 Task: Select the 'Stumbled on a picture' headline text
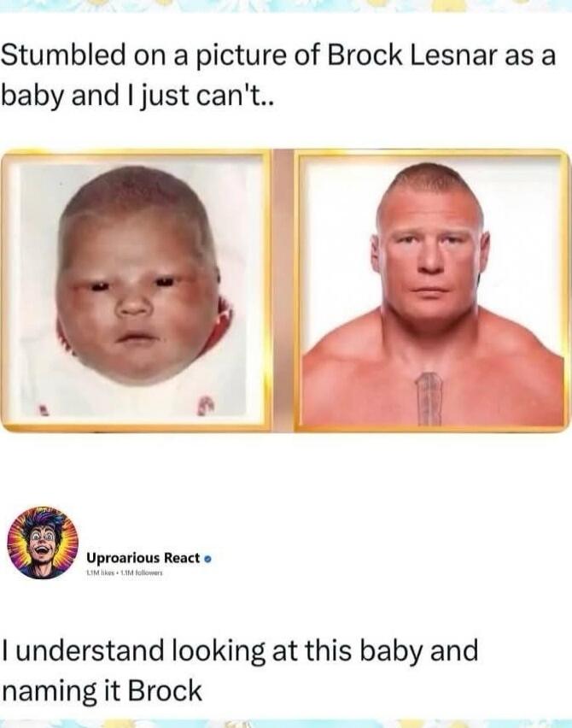tap(278, 75)
